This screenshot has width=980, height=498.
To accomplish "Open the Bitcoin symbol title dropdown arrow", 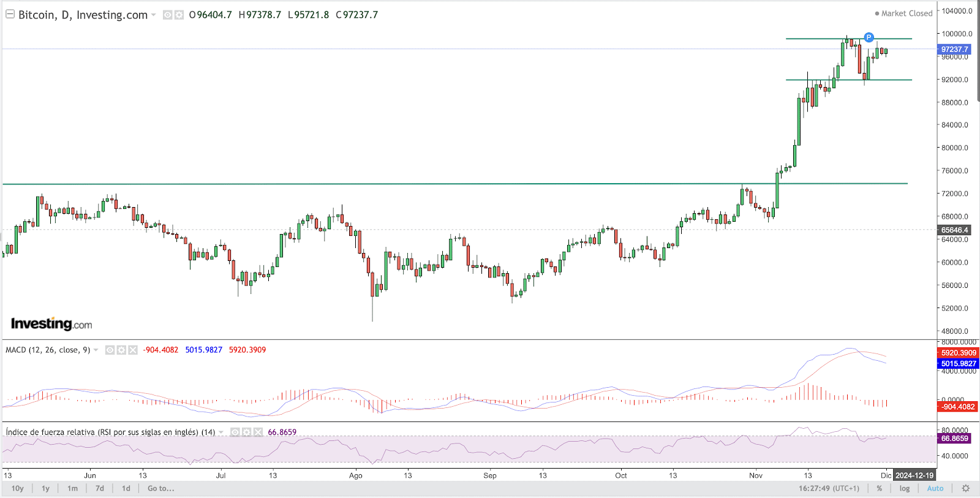I will [x=153, y=15].
